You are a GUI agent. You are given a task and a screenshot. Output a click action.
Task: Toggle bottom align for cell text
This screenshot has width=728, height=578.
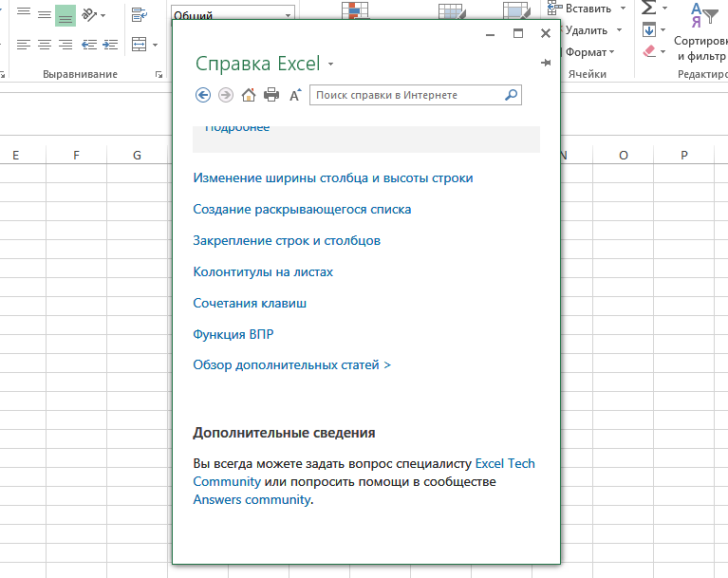click(x=65, y=15)
